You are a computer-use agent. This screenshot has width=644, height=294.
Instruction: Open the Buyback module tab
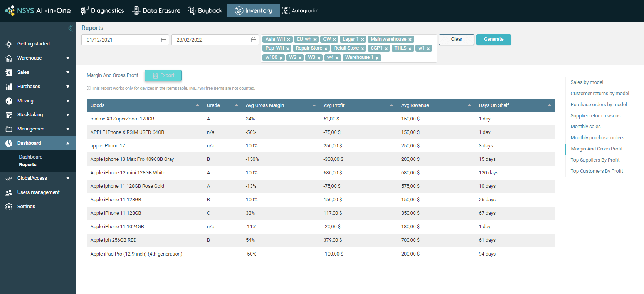pos(205,10)
